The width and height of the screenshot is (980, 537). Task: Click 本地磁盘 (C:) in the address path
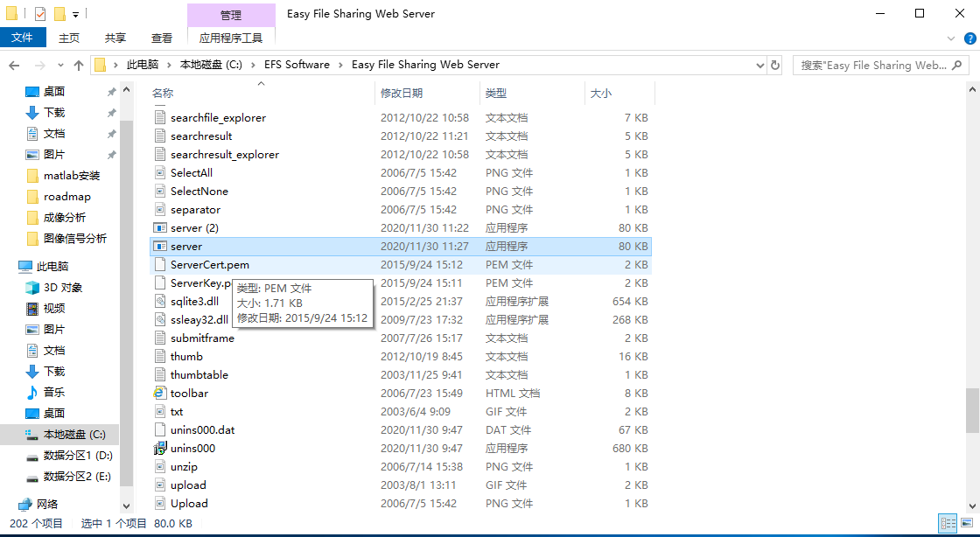click(211, 65)
